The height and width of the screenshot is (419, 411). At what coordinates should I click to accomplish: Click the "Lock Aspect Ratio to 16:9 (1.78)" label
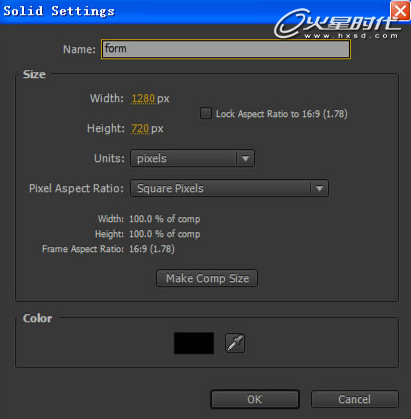[282, 114]
